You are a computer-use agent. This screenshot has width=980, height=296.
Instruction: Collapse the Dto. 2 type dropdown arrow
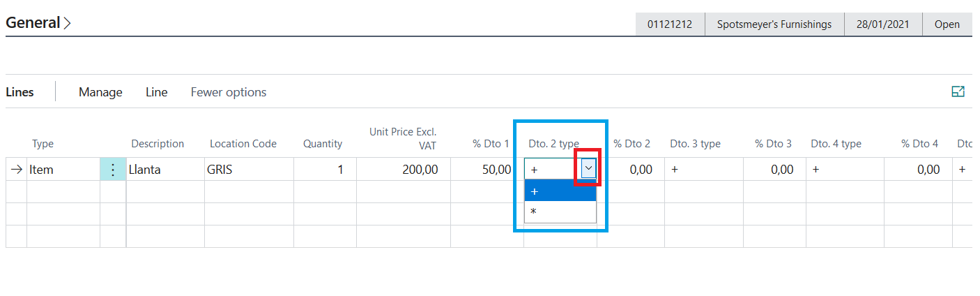tap(589, 168)
